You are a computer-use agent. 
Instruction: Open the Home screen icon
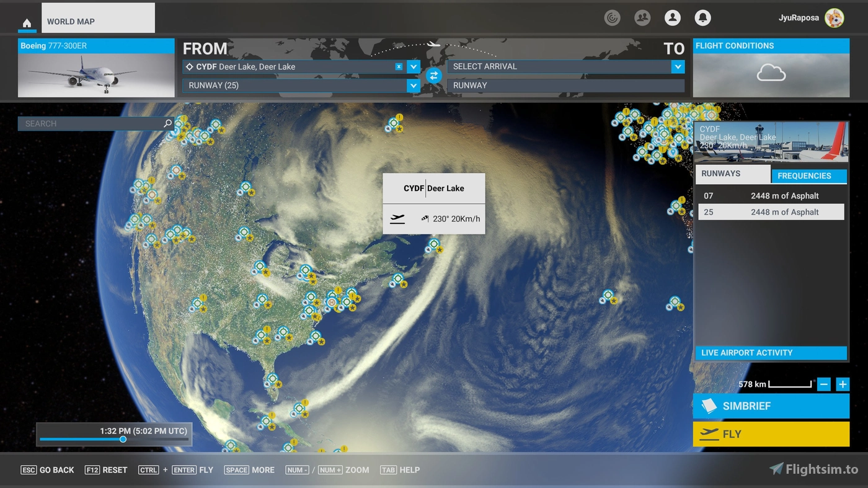(27, 23)
